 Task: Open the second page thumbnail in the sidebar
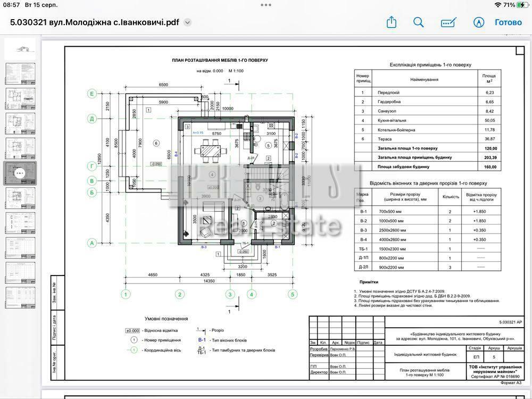(x=20, y=74)
